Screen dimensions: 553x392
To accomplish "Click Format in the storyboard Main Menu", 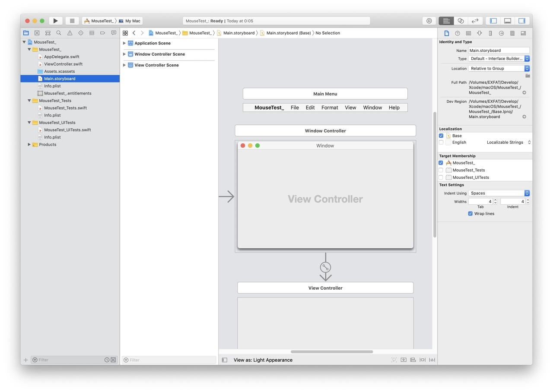I will pyautogui.click(x=330, y=108).
